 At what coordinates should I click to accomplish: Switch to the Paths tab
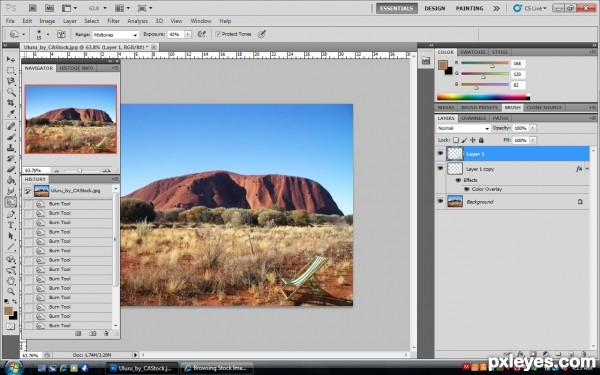501,118
